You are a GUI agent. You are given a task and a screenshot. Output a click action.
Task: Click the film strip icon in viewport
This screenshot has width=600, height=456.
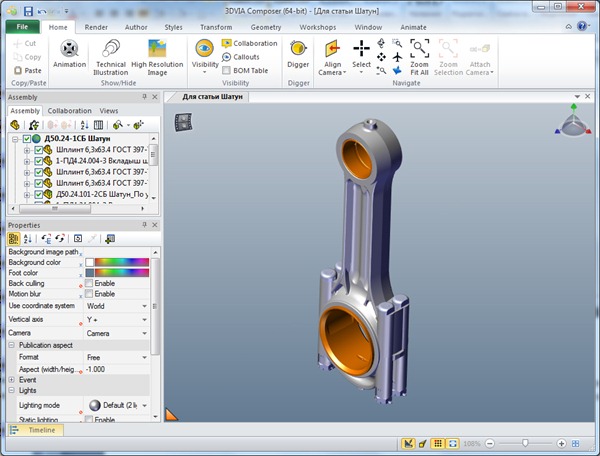coord(184,122)
